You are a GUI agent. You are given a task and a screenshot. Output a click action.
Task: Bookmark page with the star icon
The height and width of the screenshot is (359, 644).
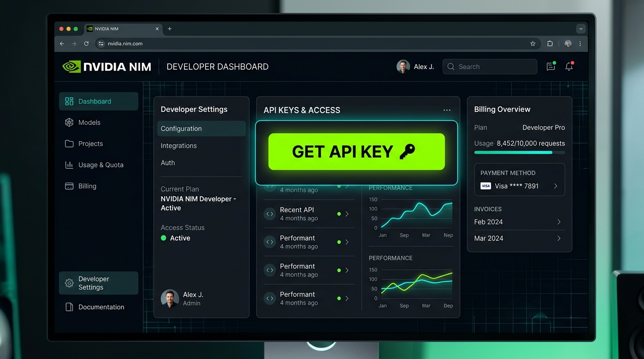533,43
